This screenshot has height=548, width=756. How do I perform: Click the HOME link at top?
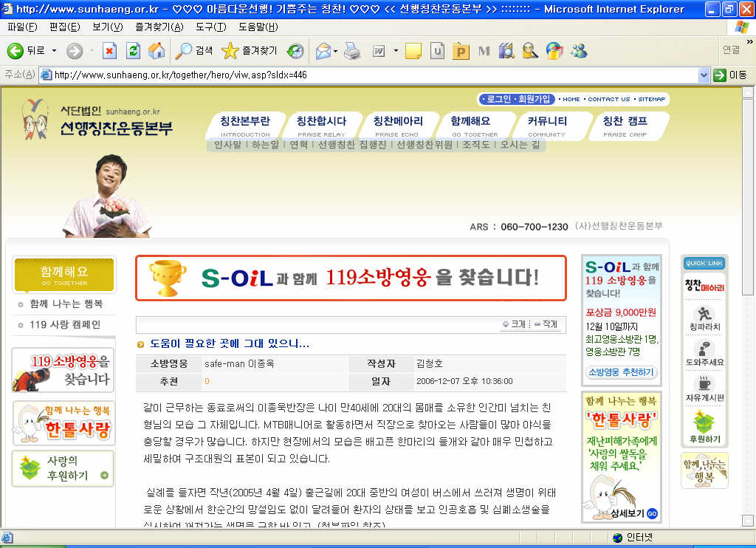click(x=571, y=99)
